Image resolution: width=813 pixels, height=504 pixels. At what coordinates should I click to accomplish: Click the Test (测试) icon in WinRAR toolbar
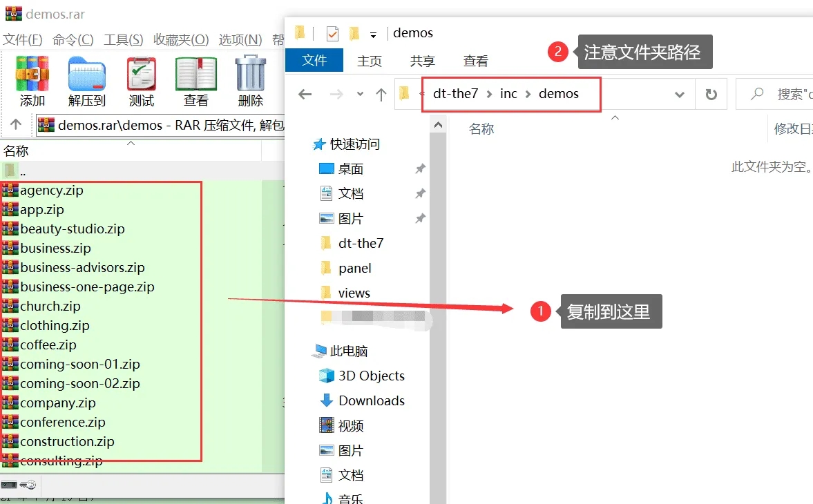[141, 81]
